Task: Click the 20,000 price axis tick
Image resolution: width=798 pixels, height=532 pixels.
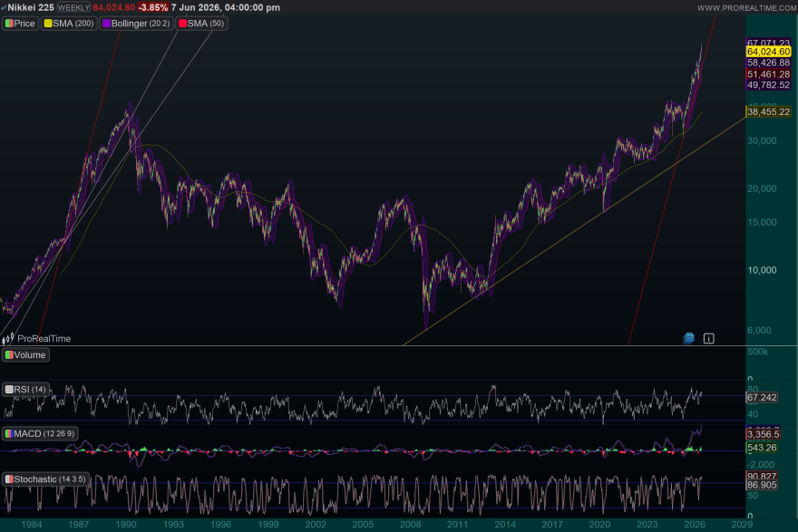Action: [x=762, y=189]
